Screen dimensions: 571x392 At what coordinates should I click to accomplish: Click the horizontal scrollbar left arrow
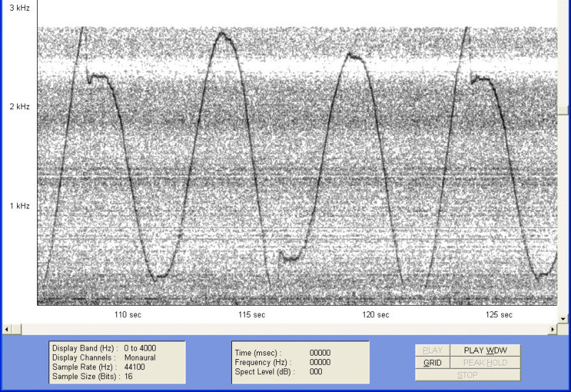point(6,329)
